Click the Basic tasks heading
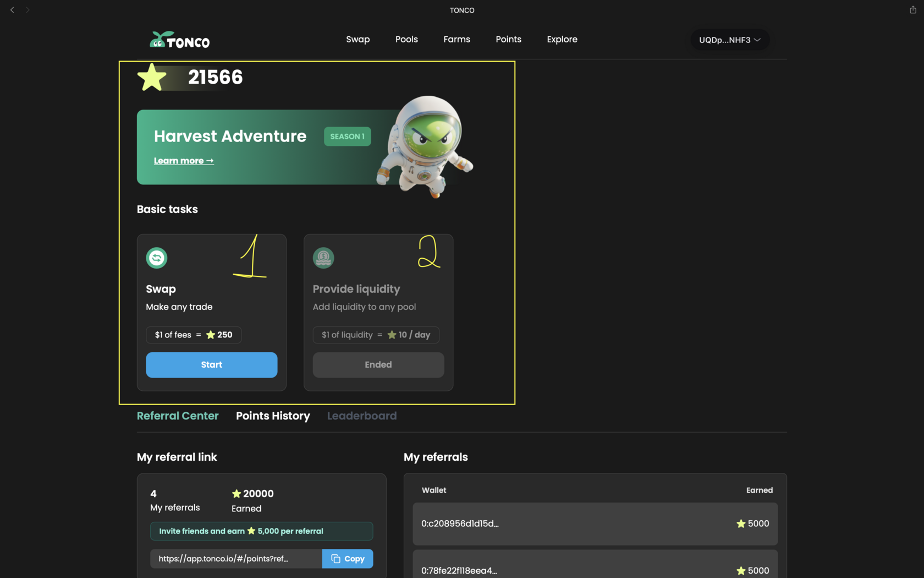Screen dimensions: 924x578 click(167, 209)
